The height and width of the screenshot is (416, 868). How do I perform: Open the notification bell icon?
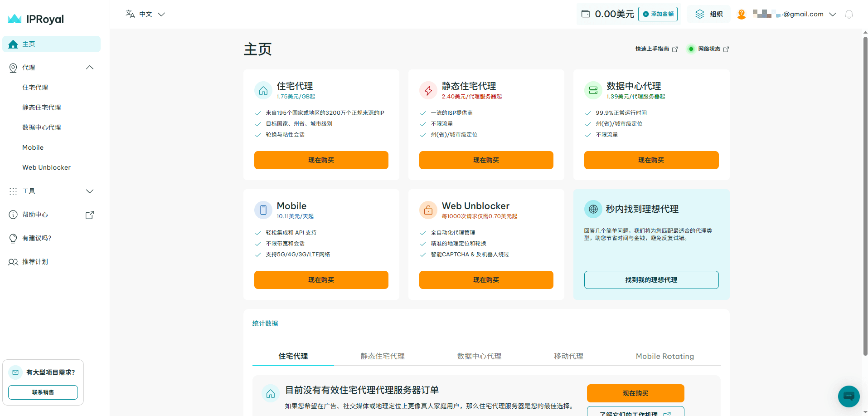[849, 14]
